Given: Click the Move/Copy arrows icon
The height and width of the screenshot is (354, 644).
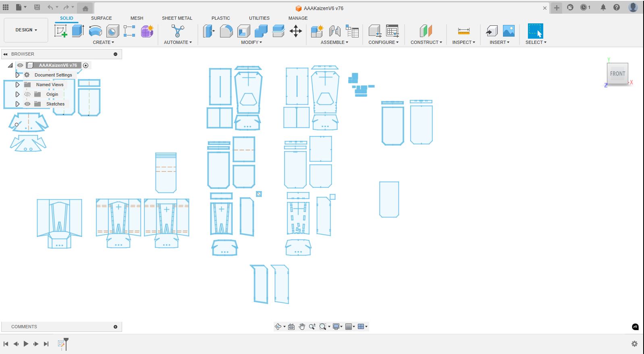Looking at the screenshot, I should [x=295, y=31].
